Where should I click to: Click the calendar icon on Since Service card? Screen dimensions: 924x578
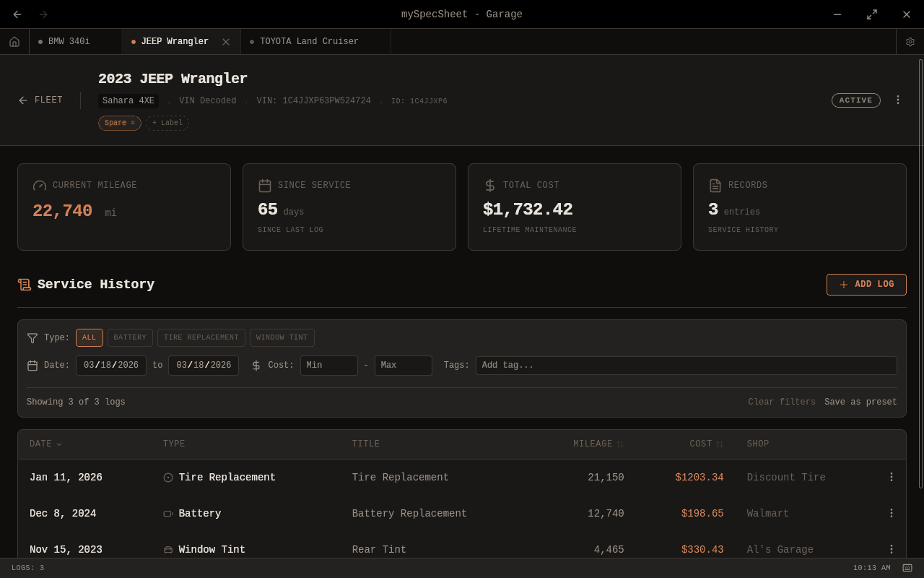point(265,185)
